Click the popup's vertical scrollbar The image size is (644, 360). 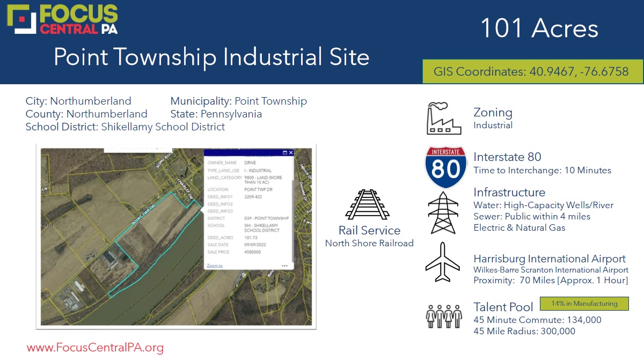pyautogui.click(x=292, y=215)
